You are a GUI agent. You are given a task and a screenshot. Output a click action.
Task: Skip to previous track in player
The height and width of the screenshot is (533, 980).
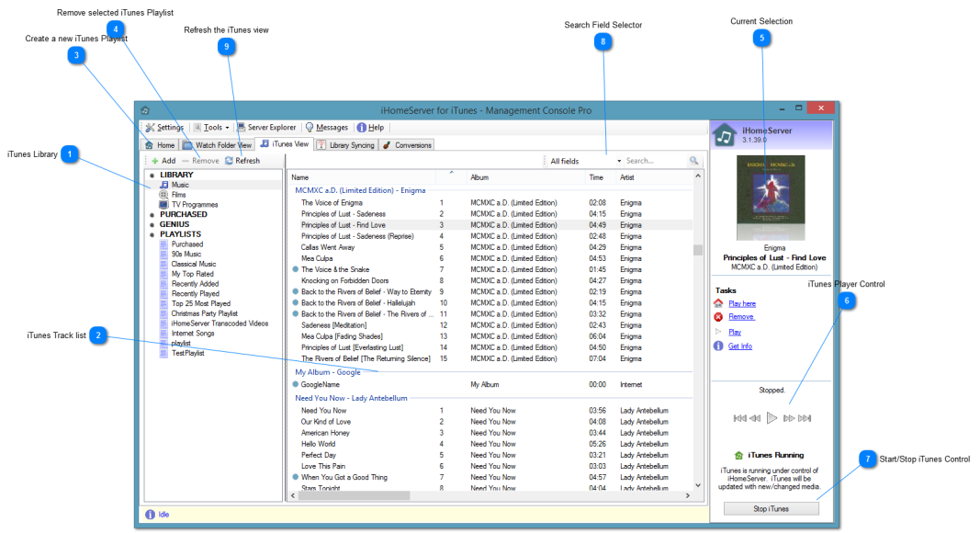pyautogui.click(x=739, y=418)
